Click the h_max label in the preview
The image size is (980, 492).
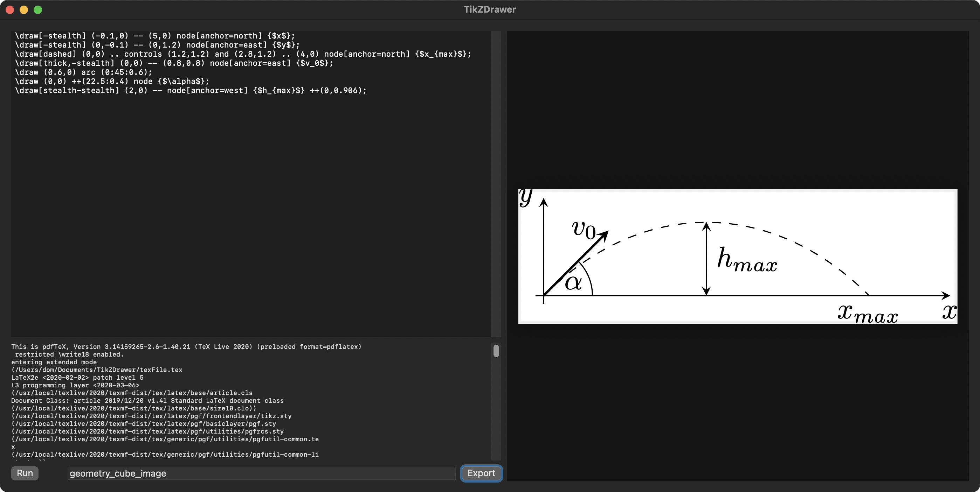click(747, 260)
